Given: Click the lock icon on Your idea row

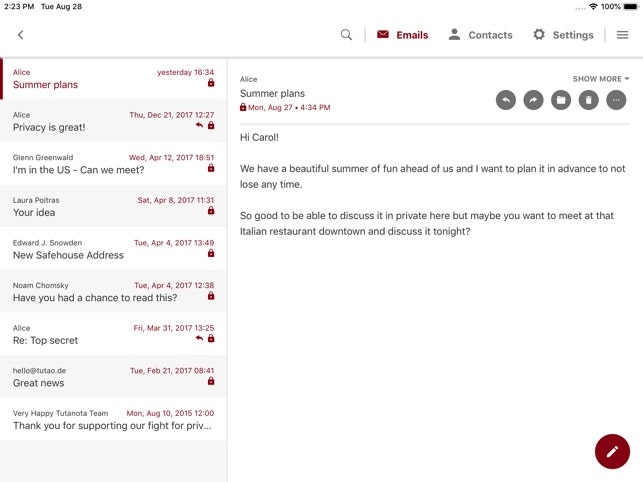Looking at the screenshot, I should point(211,210).
